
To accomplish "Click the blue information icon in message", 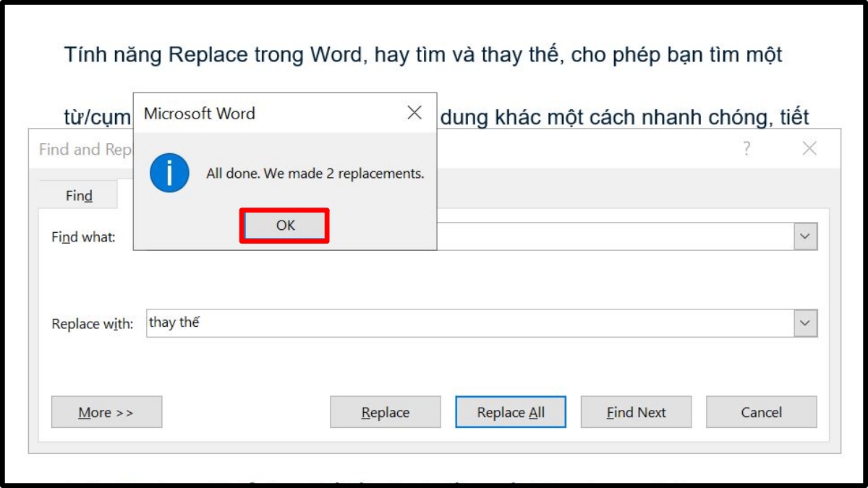I will pyautogui.click(x=169, y=174).
